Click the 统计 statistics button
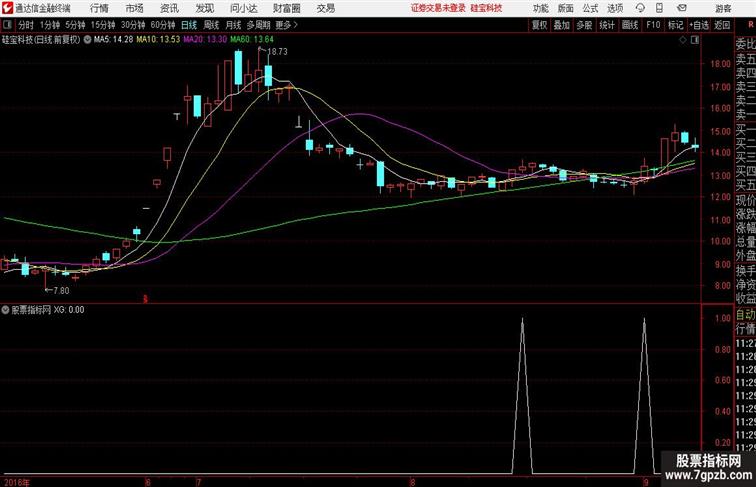Screen dimensions: 756x487 click(607, 25)
